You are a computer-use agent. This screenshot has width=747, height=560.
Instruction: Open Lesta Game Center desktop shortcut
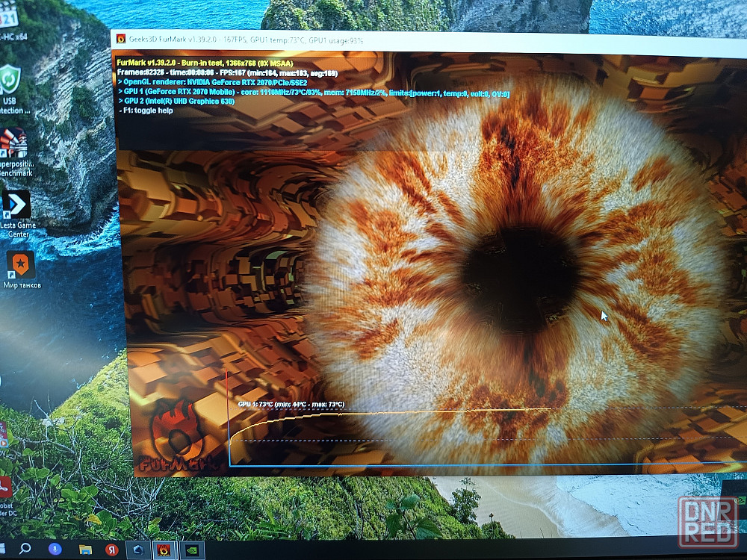[x=16, y=205]
